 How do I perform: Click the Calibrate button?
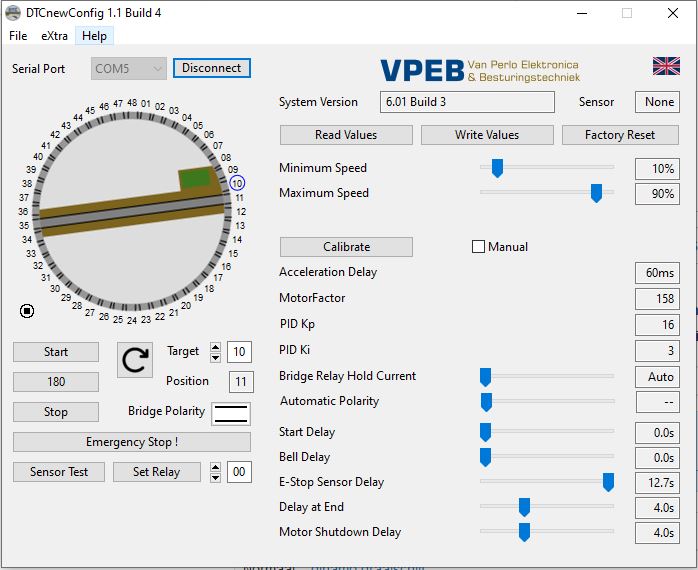[346, 247]
